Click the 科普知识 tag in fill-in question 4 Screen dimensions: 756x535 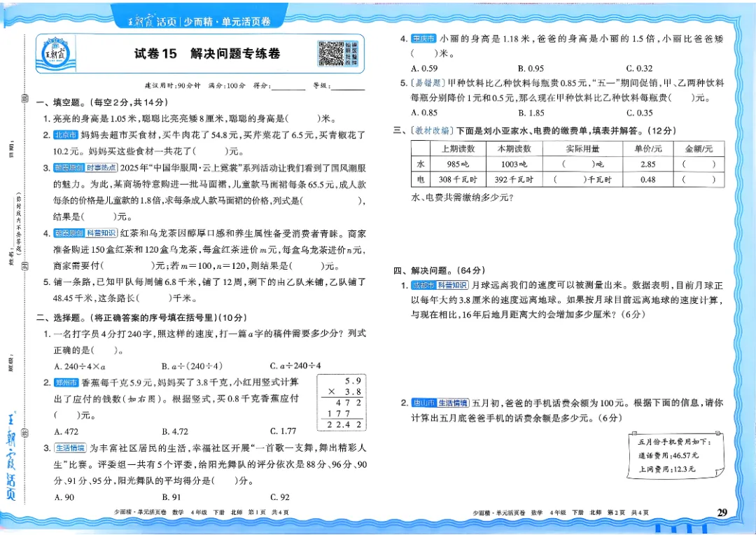click(x=101, y=233)
